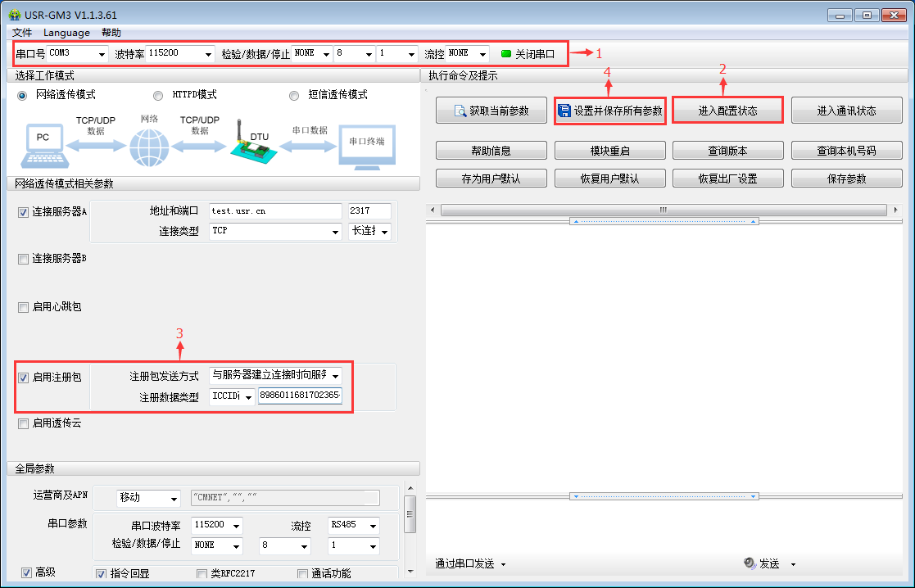This screenshot has height=588, width=915.
Task: Click the send icon next to 发送
Action: 749,564
